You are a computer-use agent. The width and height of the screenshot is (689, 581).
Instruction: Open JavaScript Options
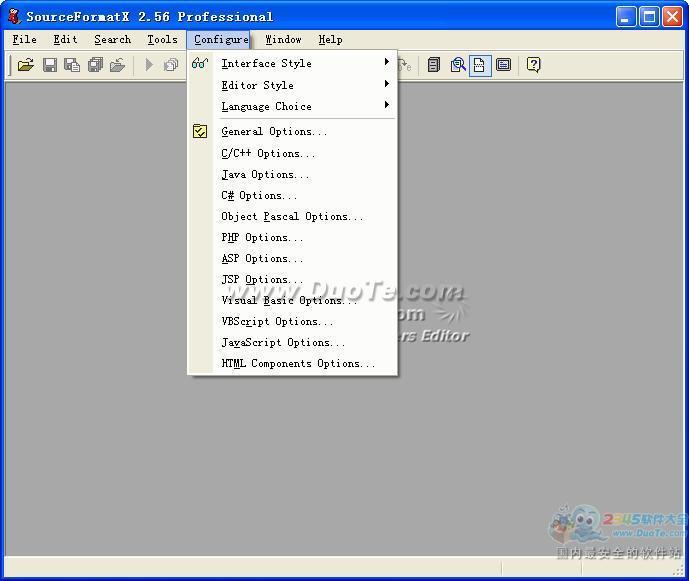pos(292,342)
